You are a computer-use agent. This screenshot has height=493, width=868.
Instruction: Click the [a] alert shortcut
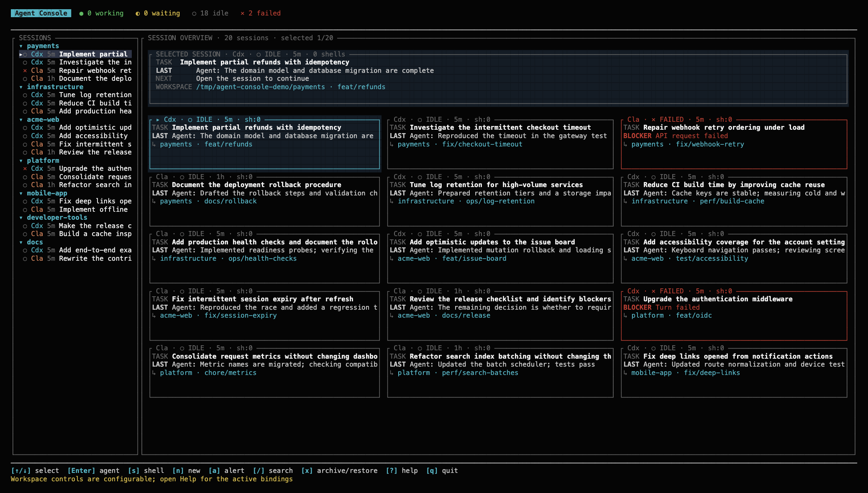(x=226, y=471)
